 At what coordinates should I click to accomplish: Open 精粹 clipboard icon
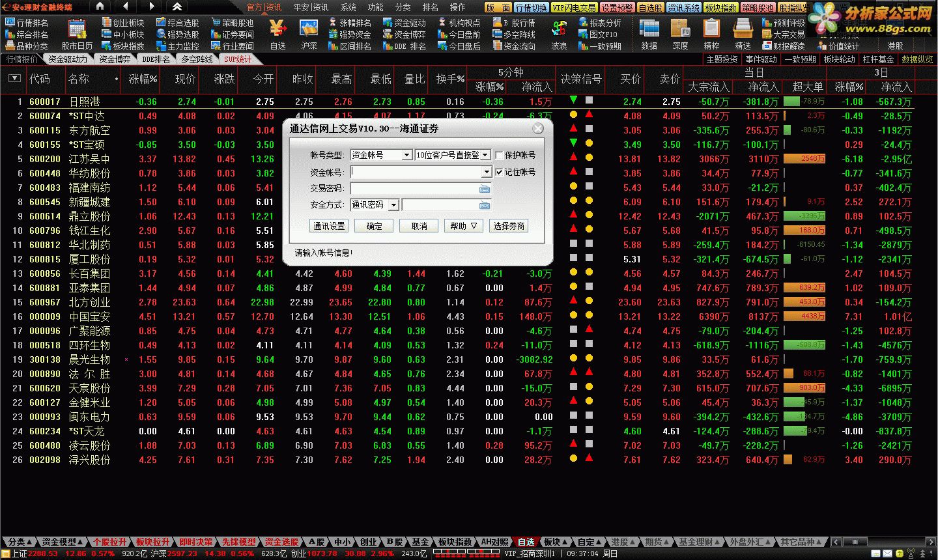(711, 35)
